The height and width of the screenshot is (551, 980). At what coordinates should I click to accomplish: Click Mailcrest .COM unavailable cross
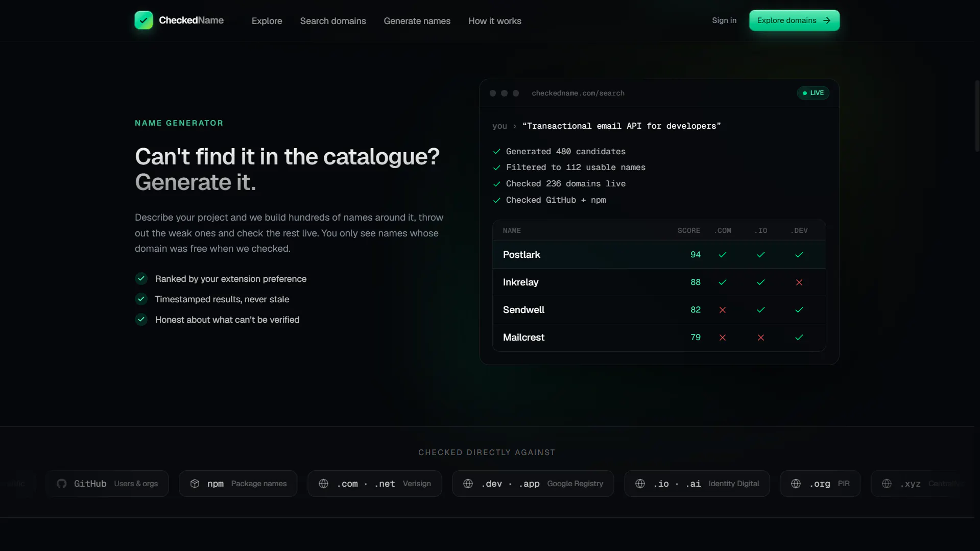pos(722,337)
